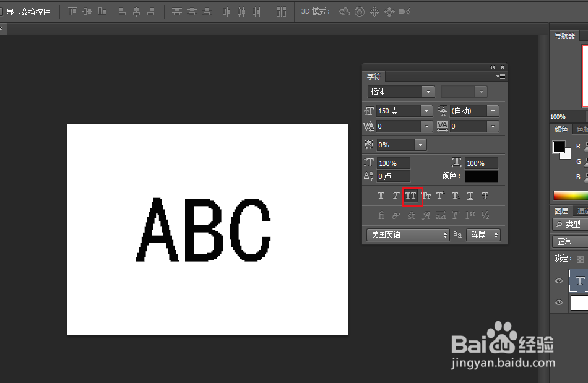Viewport: 588px width, 383px height.
Task: Click the align horizontal centers icon
Action: [x=137, y=12]
